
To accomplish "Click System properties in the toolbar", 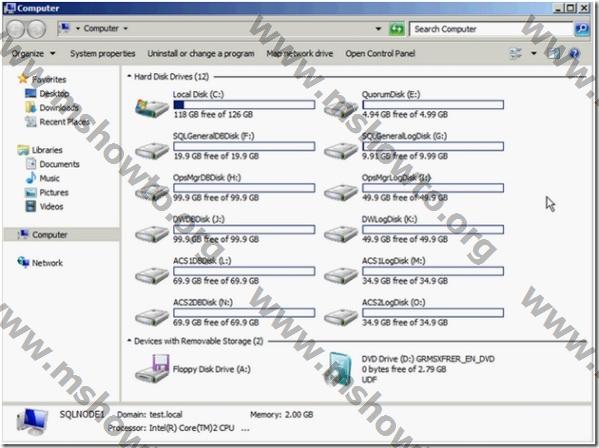I will 102,53.
